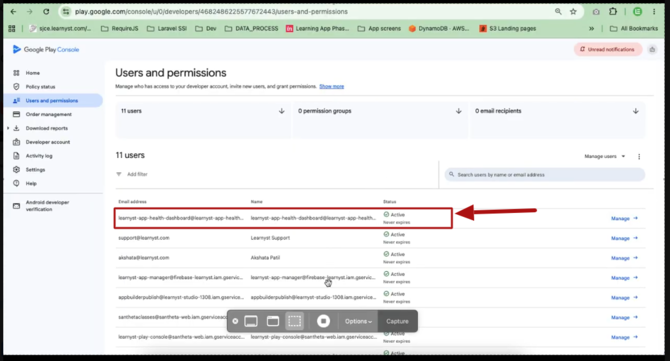This screenshot has height=361, width=670.
Task: Open the Home sidebar icon
Action: [16, 73]
